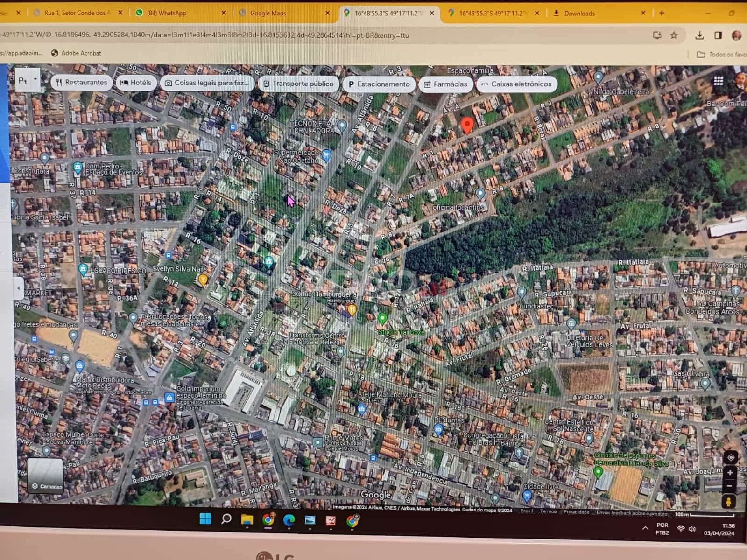Select Gold imperium espaço feminino marker
The width and height of the screenshot is (747, 560).
tap(169, 398)
